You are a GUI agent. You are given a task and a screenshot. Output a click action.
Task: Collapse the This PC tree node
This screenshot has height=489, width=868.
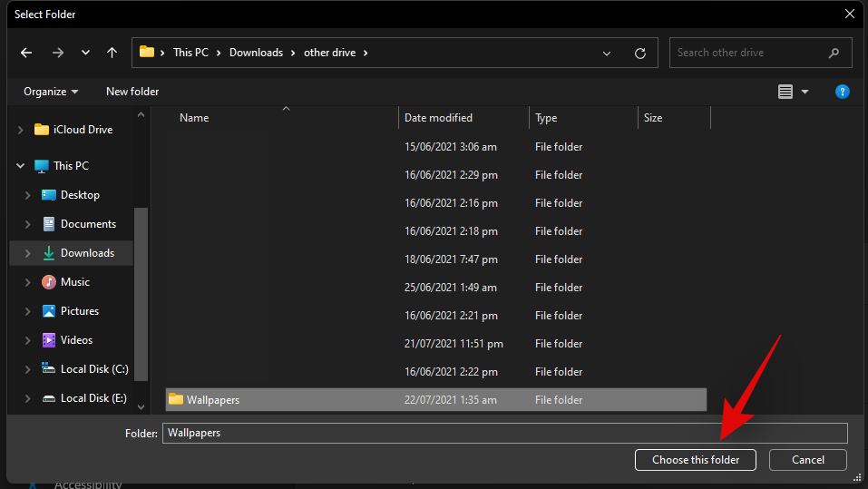tap(21, 166)
